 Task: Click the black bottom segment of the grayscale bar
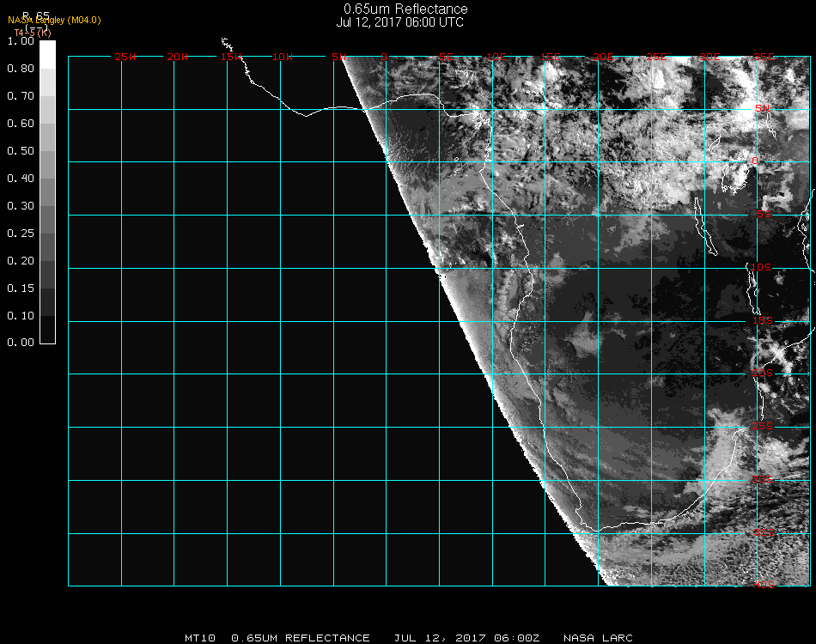coord(47,329)
